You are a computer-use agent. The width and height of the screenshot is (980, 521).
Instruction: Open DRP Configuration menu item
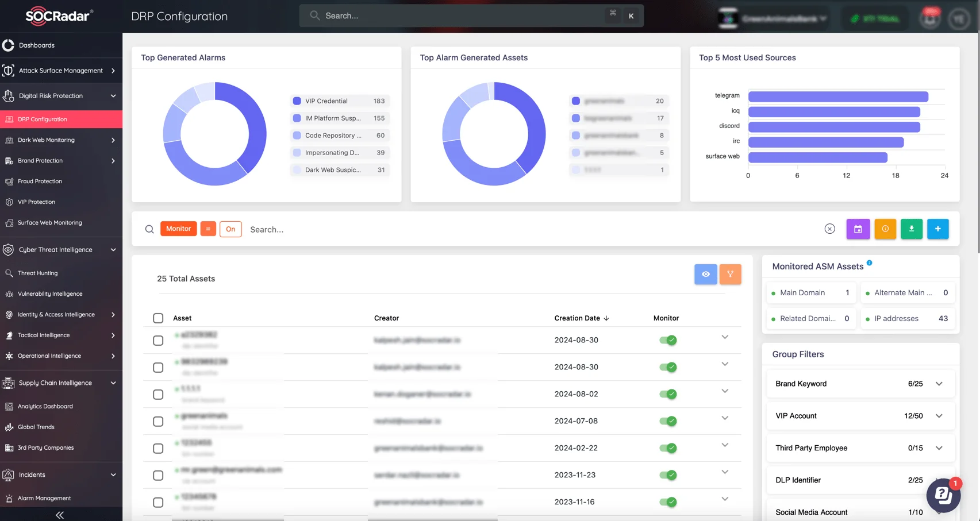pos(61,119)
